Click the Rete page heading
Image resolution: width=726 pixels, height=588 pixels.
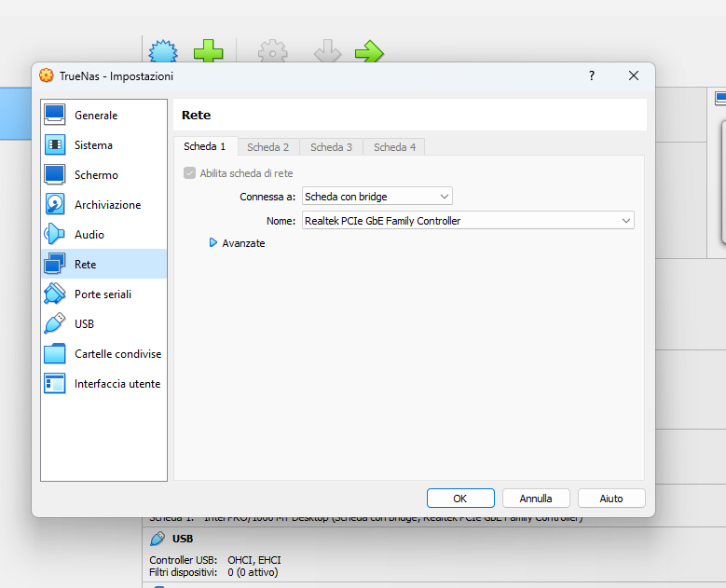[x=196, y=115]
